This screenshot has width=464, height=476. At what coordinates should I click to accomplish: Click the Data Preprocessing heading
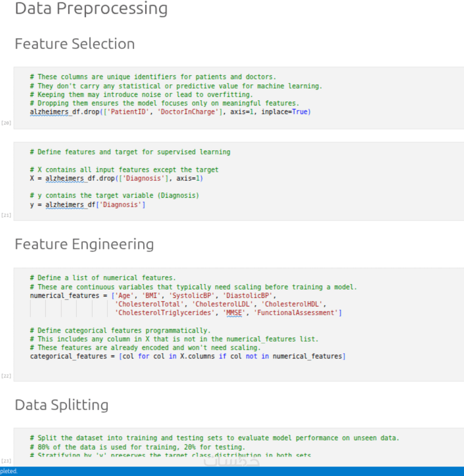(x=91, y=9)
